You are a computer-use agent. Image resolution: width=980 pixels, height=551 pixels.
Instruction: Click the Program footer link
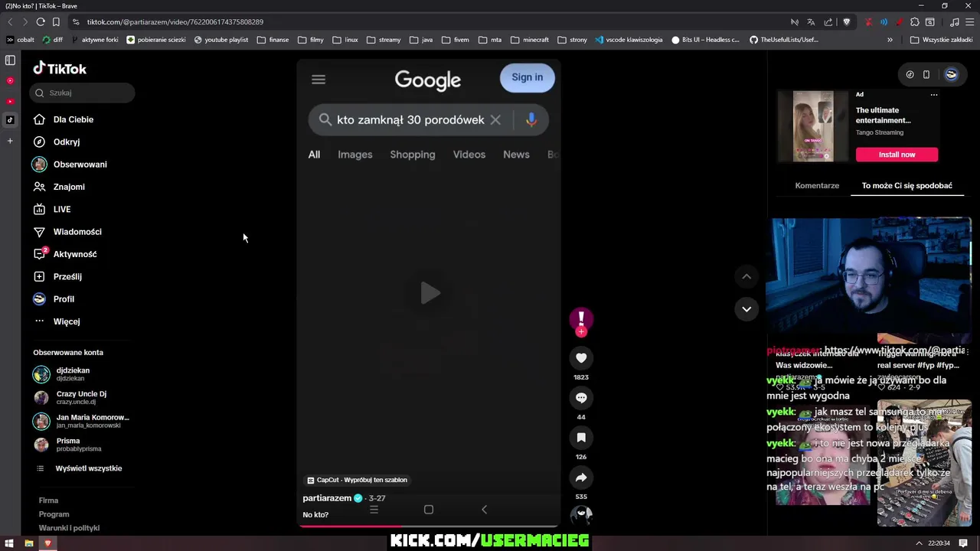click(54, 514)
